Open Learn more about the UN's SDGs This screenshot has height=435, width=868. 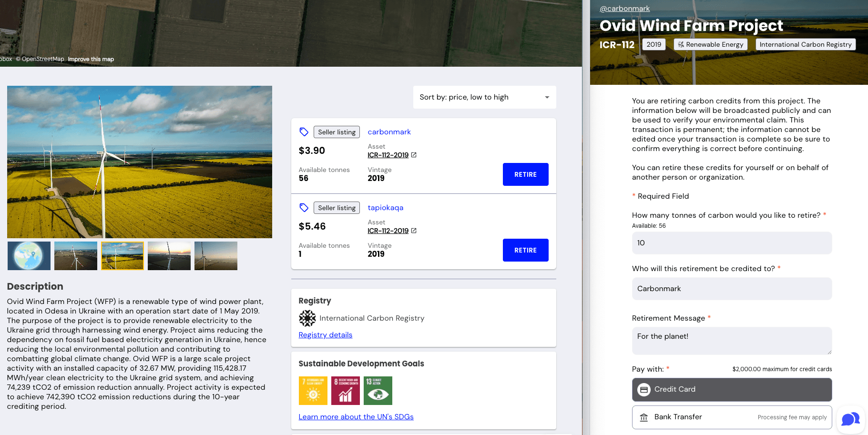pyautogui.click(x=356, y=417)
